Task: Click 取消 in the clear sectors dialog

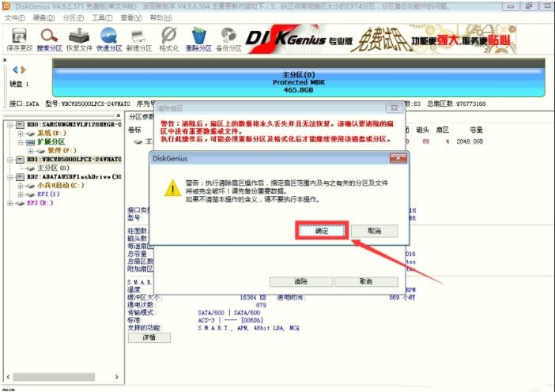Action: 366,281
